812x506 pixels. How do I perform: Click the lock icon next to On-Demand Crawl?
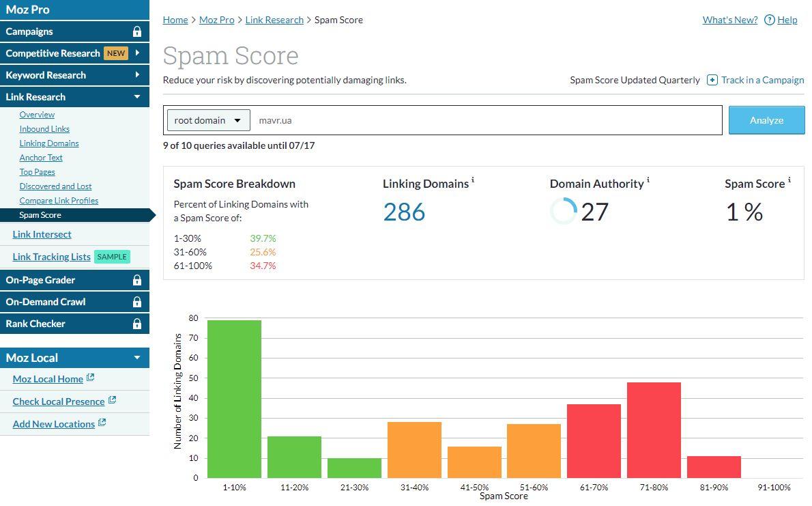click(x=136, y=302)
